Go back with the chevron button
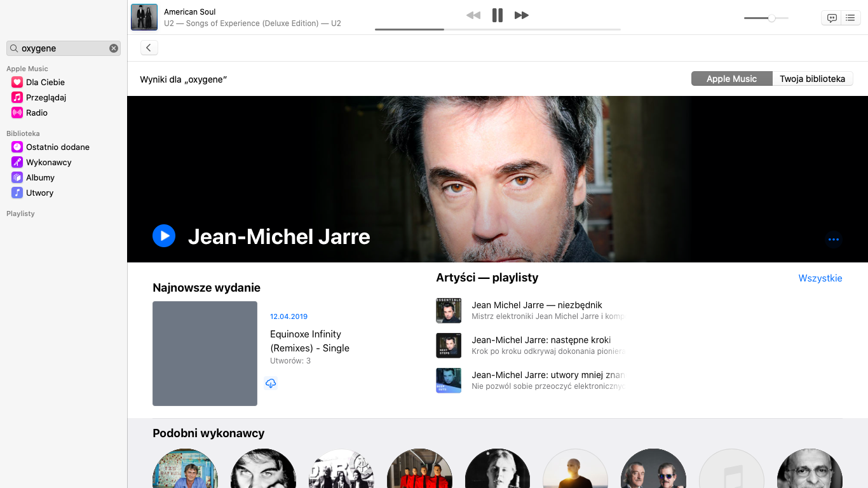This screenshot has height=488, width=868. click(x=149, y=48)
